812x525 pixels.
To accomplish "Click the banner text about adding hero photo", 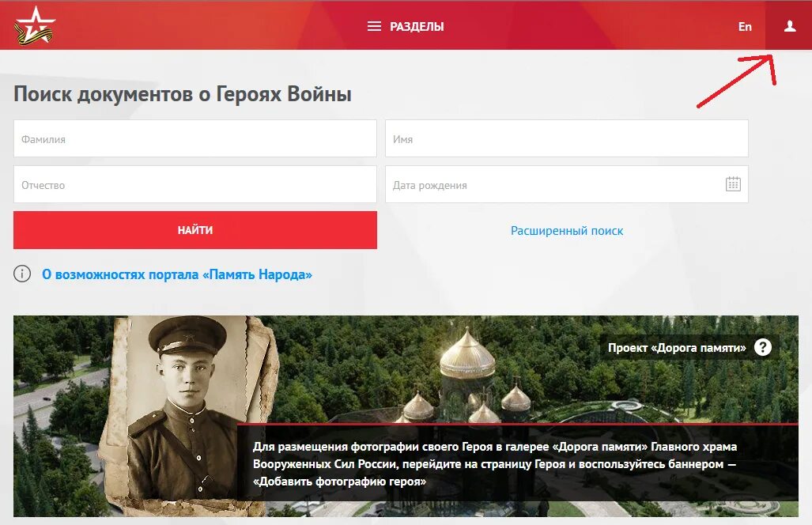I will (495, 464).
